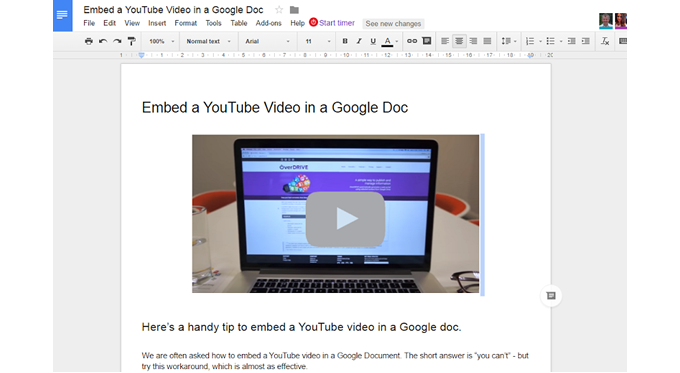
Task: Decrease the indent
Action: pyautogui.click(x=572, y=41)
